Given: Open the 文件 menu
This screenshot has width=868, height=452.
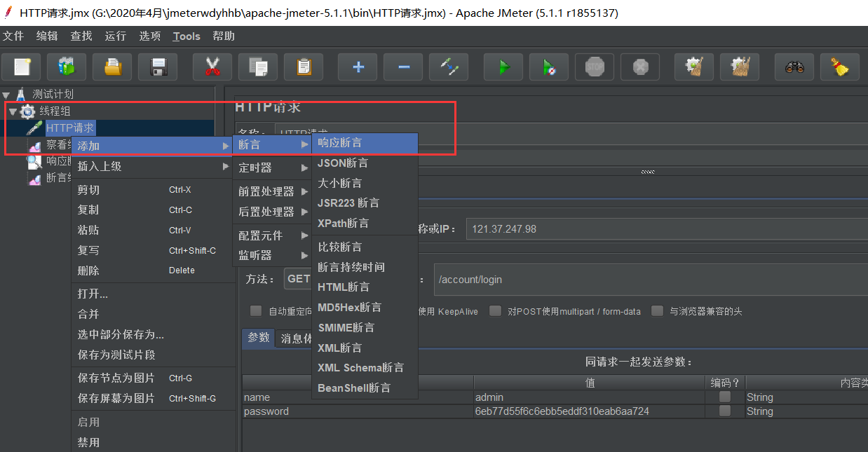Looking at the screenshot, I should (13, 36).
